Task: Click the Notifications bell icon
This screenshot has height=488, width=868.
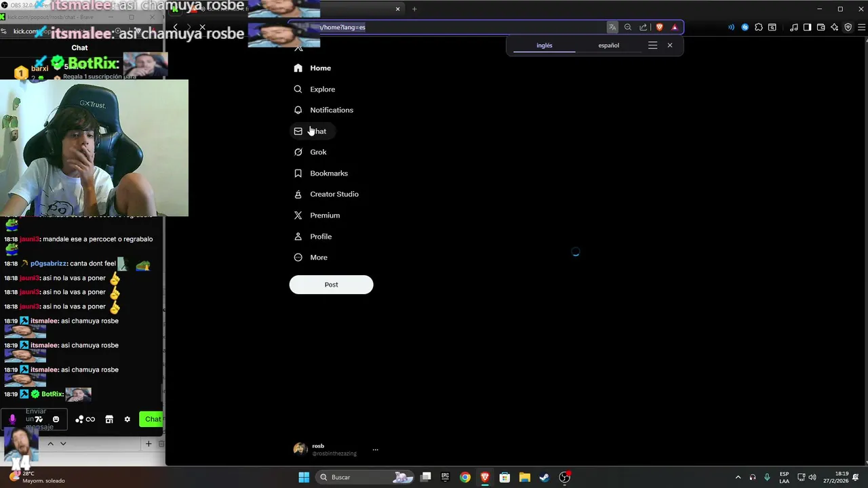Action: pos(298,110)
